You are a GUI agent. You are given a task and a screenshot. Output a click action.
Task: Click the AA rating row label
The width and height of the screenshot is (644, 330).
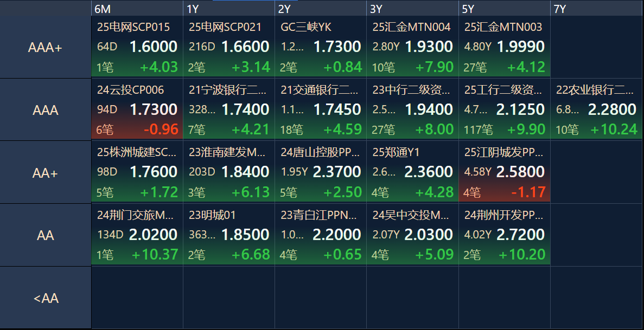(x=45, y=235)
